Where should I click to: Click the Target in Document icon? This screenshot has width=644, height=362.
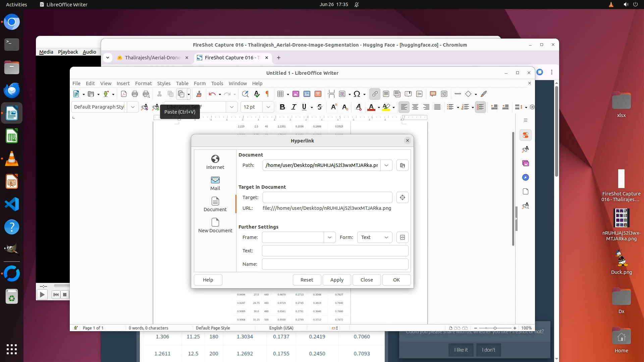(x=402, y=197)
